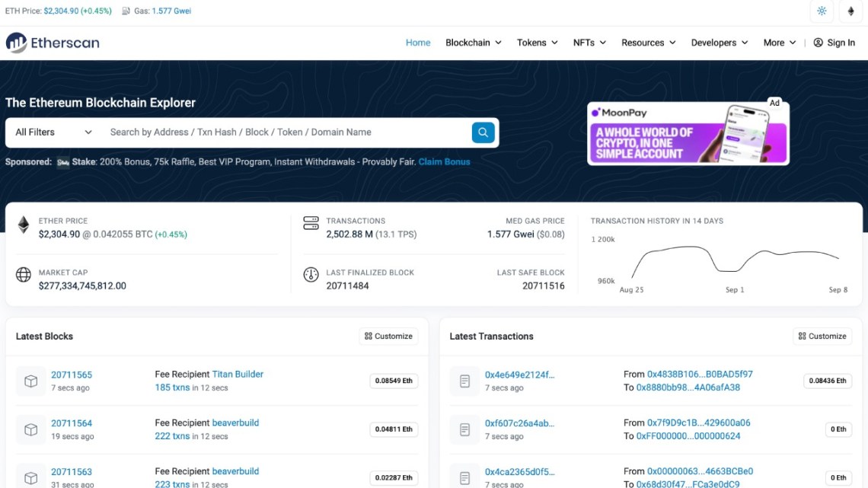The width and height of the screenshot is (868, 488).
Task: Click the Etherscan logo
Action: [53, 43]
